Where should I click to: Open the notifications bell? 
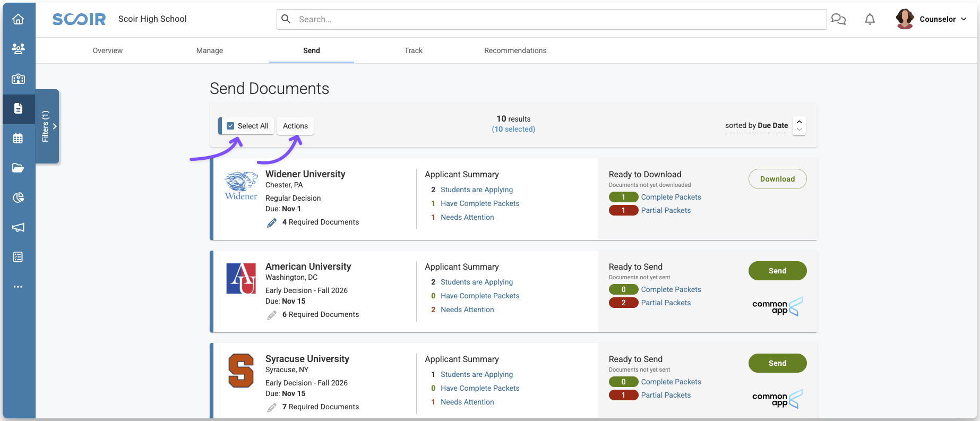(x=870, y=19)
